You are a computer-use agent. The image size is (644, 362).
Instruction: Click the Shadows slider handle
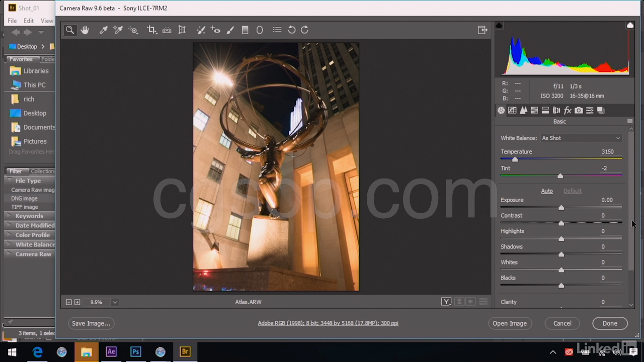(x=561, y=254)
